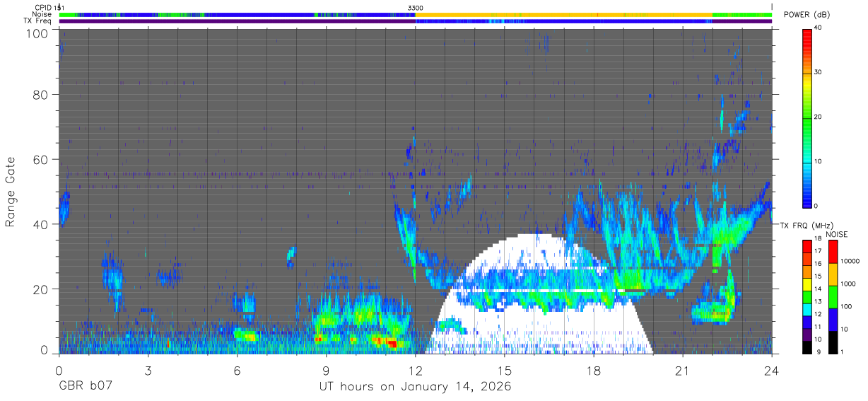Click x-axis tick label 3
The image size is (868, 401).
148,370
